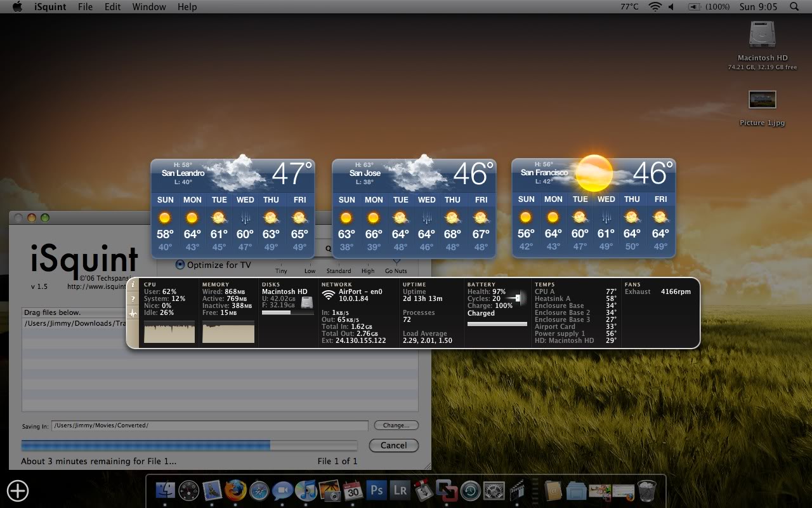
Task: Launch Mail from the Dock
Action: 212,491
